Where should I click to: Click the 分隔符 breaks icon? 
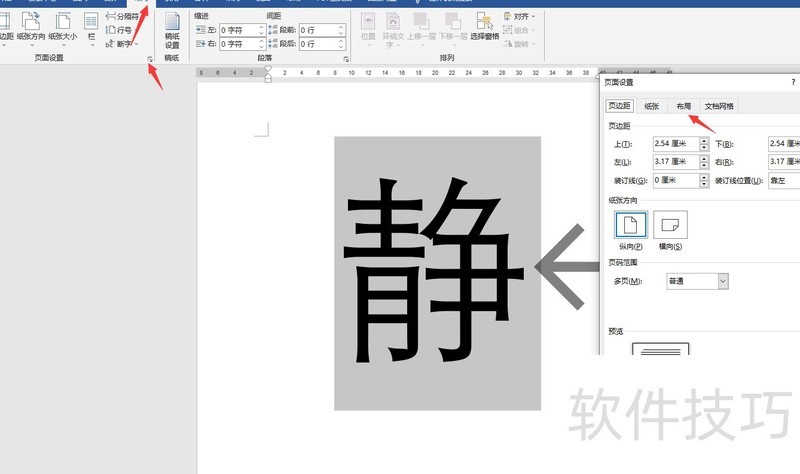click(124, 17)
